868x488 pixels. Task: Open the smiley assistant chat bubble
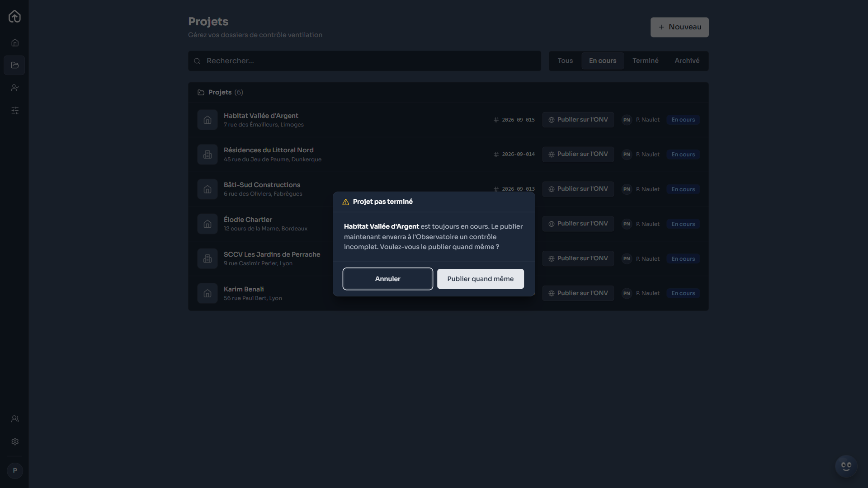click(x=846, y=466)
